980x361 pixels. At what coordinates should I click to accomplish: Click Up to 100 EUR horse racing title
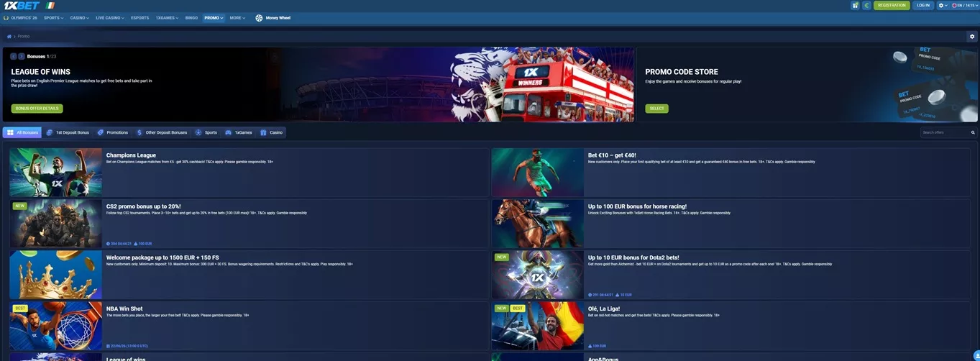pos(637,206)
